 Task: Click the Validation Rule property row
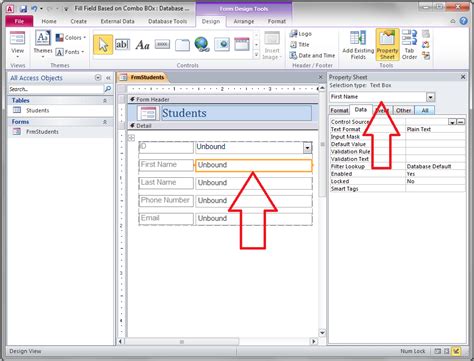[x=397, y=151]
